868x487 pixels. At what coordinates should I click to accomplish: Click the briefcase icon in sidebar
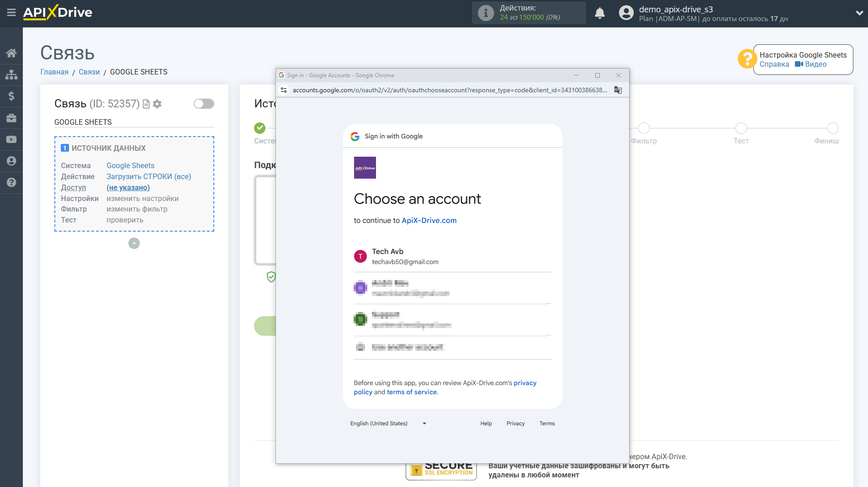tap(11, 118)
